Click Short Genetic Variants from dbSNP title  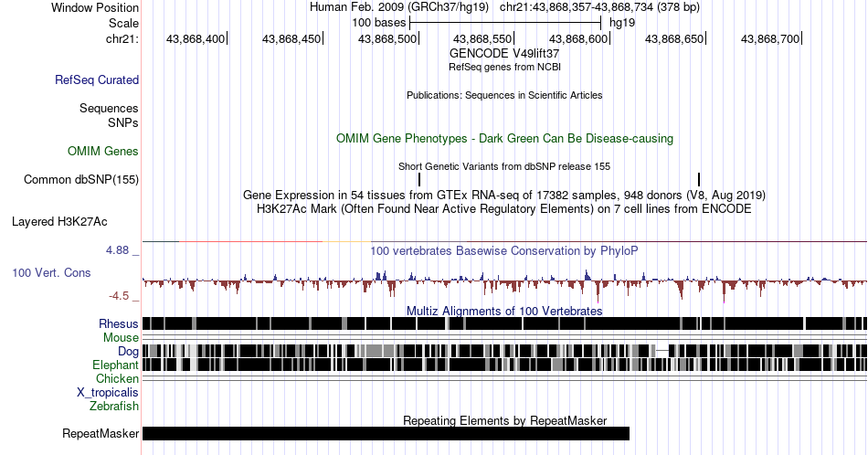(504, 166)
